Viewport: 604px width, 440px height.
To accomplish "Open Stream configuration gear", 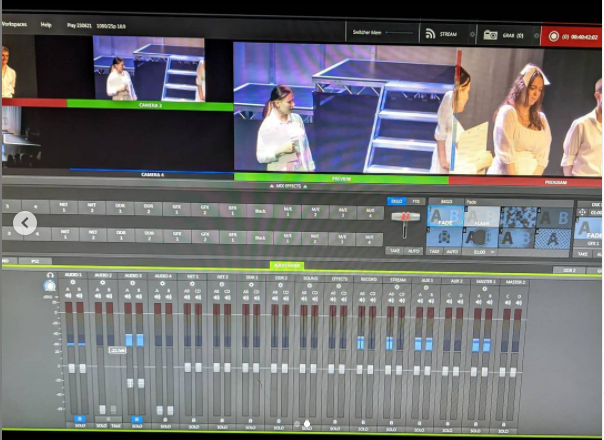I will click(472, 34).
